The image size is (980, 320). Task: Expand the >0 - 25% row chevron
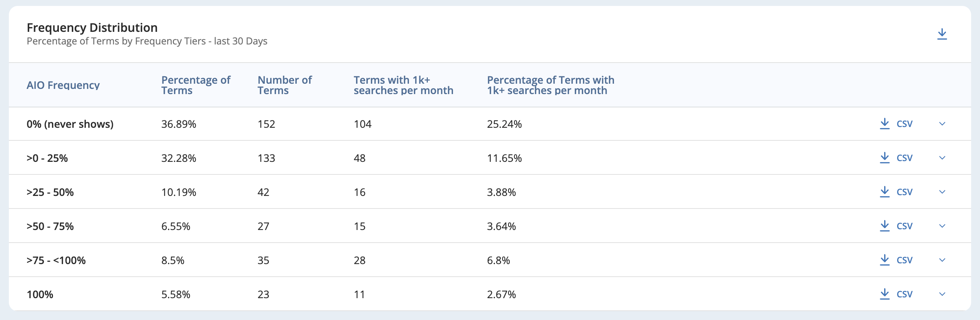click(x=942, y=158)
